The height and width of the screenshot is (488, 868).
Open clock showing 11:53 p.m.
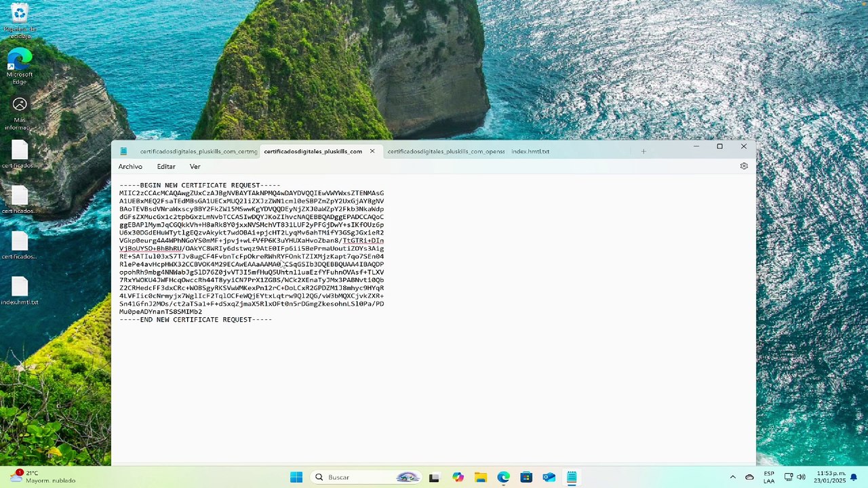831,477
